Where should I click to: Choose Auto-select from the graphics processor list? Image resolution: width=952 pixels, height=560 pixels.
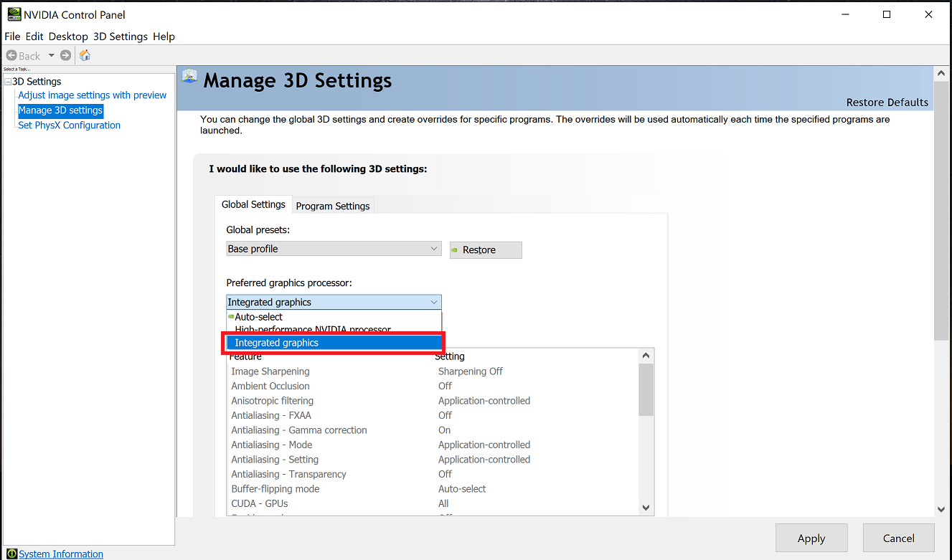[258, 317]
